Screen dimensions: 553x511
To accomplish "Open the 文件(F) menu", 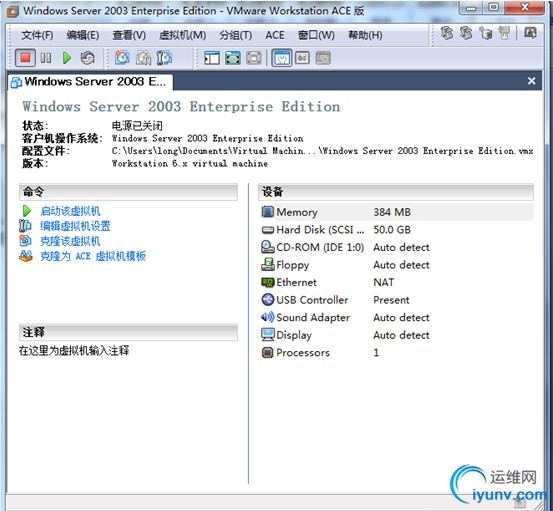I will [37, 35].
